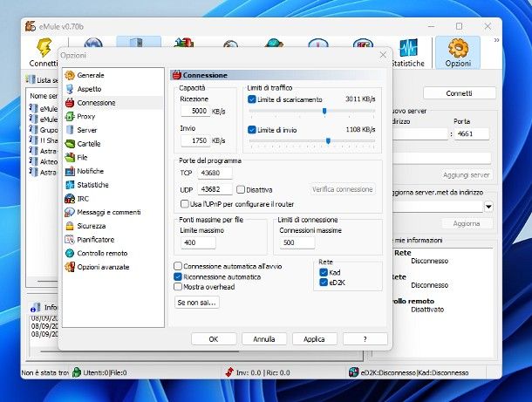Click the Aggiorna button in main window
This screenshot has height=402, width=532.
[467, 223]
